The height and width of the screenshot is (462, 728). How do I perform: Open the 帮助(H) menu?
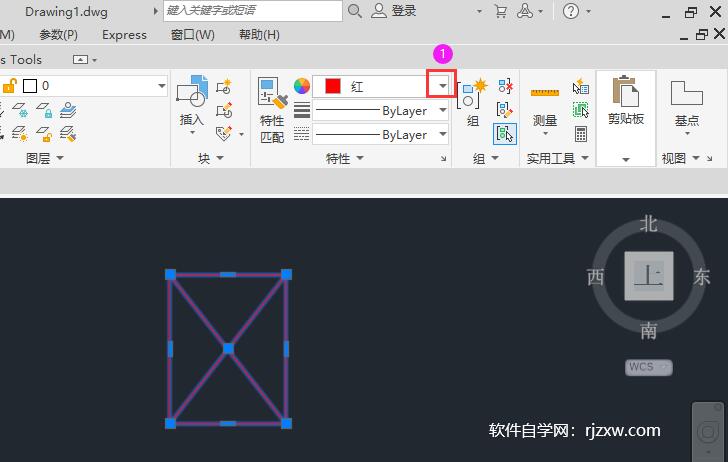[259, 35]
